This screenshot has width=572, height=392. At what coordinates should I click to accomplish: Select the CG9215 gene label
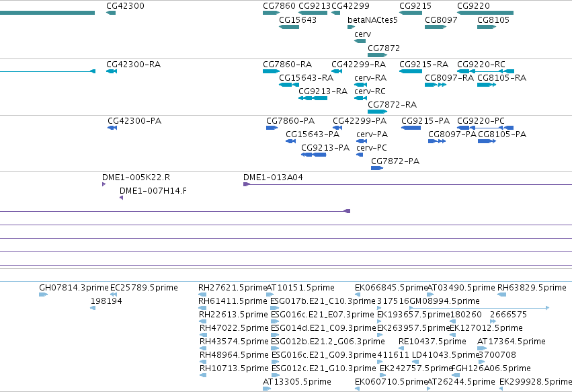click(x=415, y=6)
